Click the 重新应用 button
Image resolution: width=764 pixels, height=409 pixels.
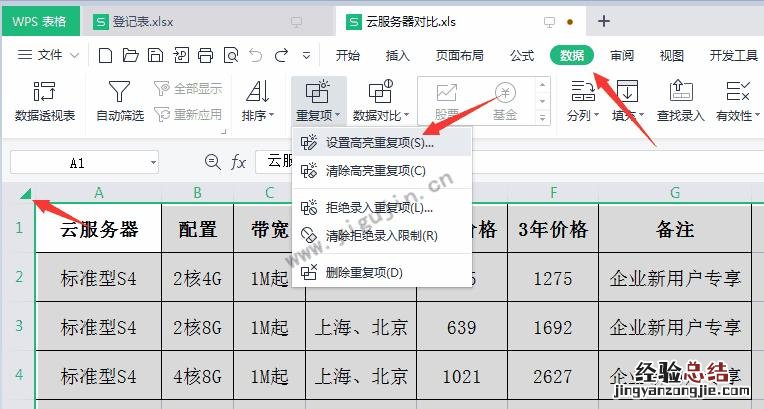[x=188, y=115]
